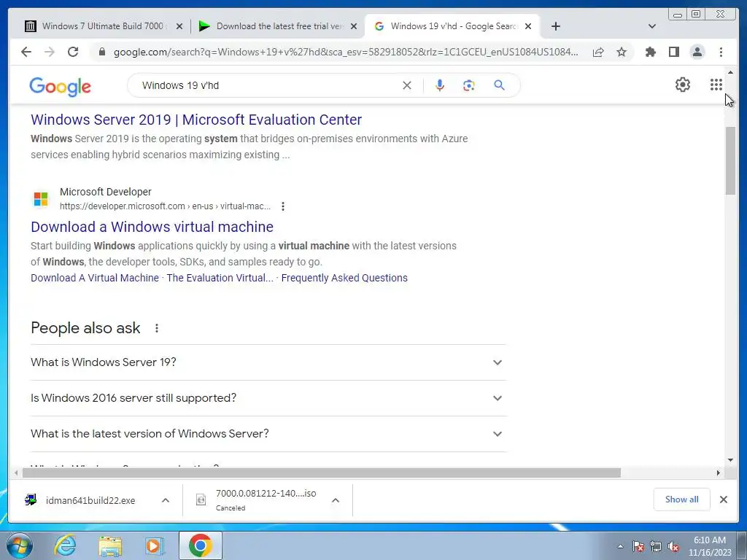This screenshot has height=560, width=747.
Task: Click the horizontal scrollbar thumb
Action: click(322, 472)
